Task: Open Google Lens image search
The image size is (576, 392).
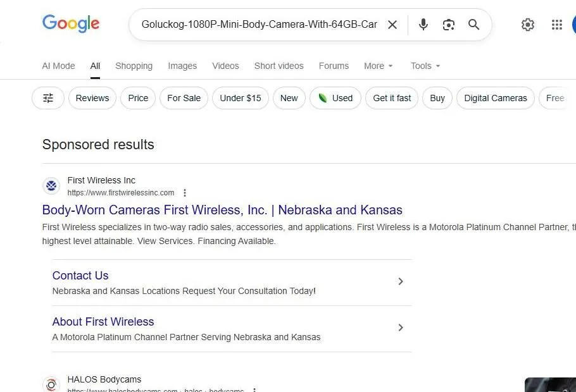Action: (x=449, y=24)
